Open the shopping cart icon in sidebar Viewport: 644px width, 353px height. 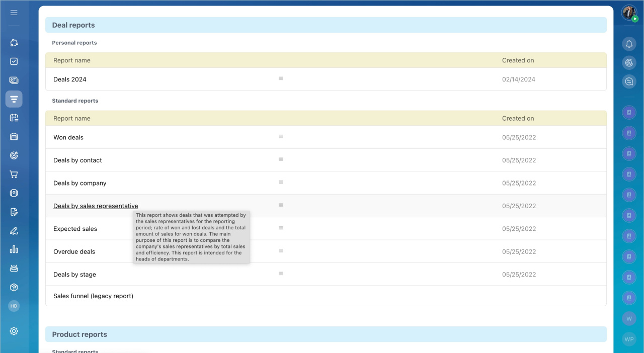[14, 174]
